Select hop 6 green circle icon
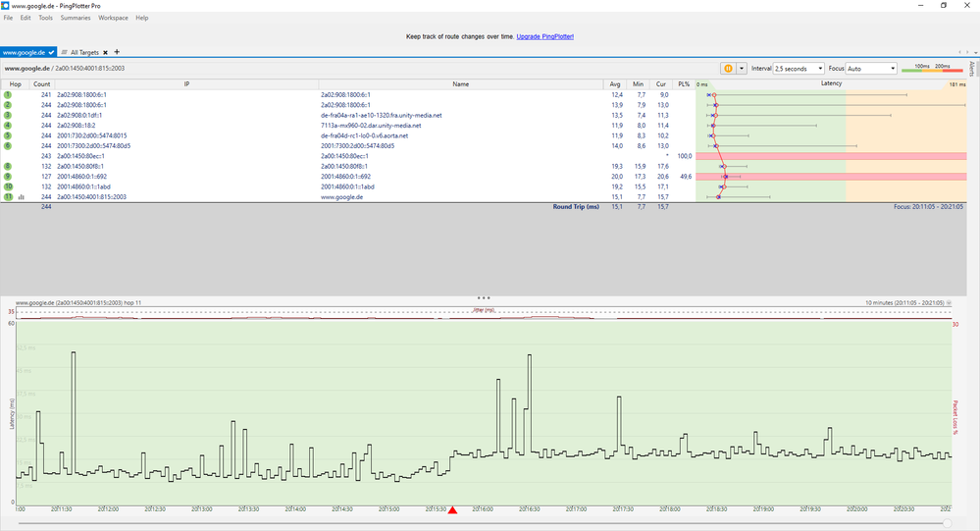Viewport: 980px width, 531px height. click(8, 145)
